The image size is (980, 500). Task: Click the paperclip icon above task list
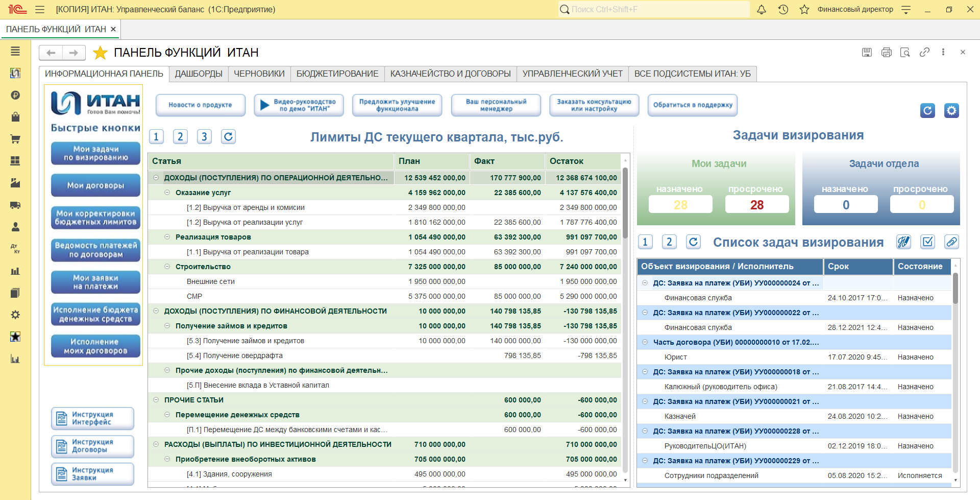[951, 242]
